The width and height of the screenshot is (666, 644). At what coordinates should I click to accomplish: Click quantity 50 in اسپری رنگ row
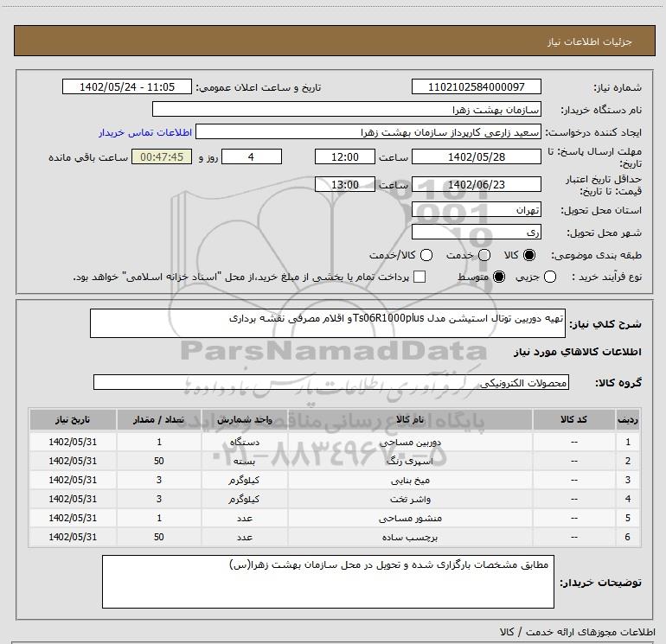click(x=159, y=461)
